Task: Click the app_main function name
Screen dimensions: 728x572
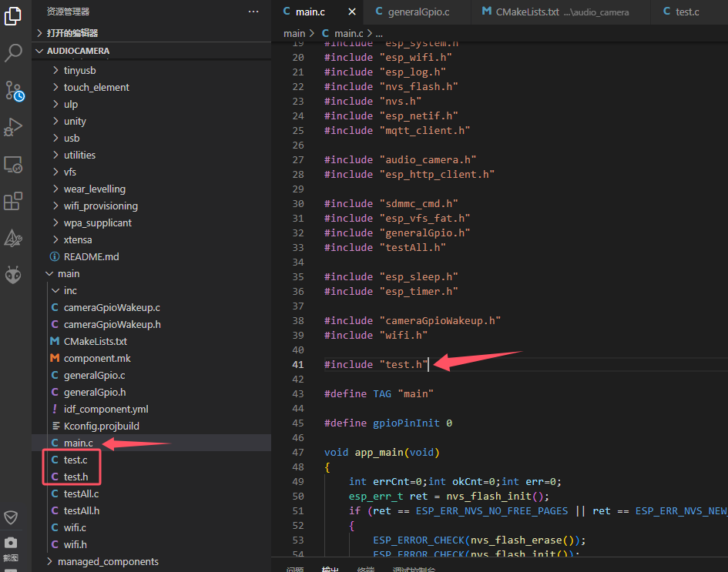Action: pyautogui.click(x=379, y=453)
